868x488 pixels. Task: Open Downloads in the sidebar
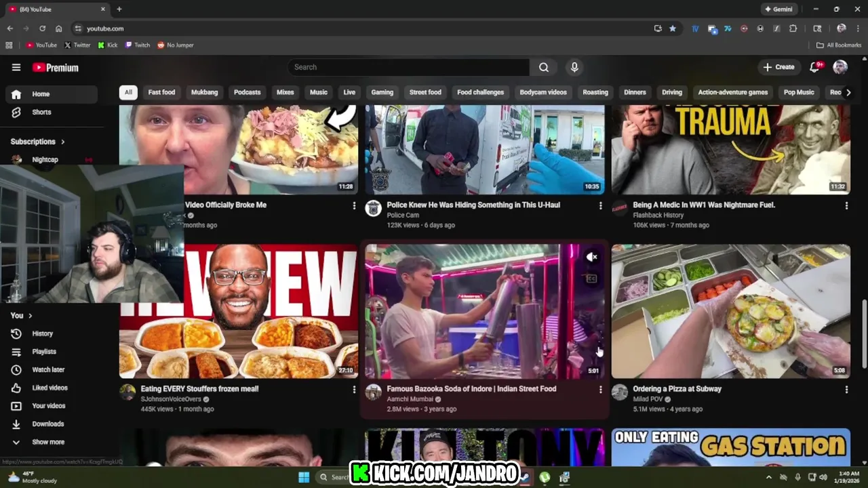point(47,424)
